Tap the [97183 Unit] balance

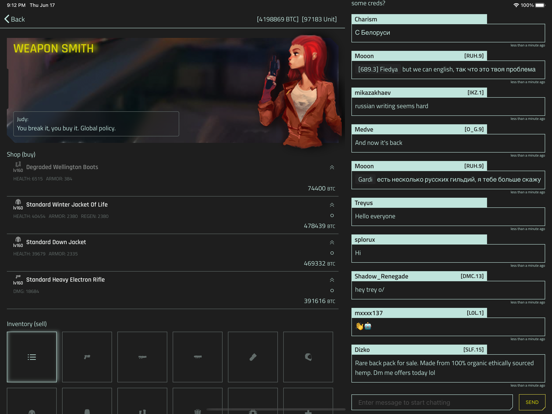tap(319, 19)
